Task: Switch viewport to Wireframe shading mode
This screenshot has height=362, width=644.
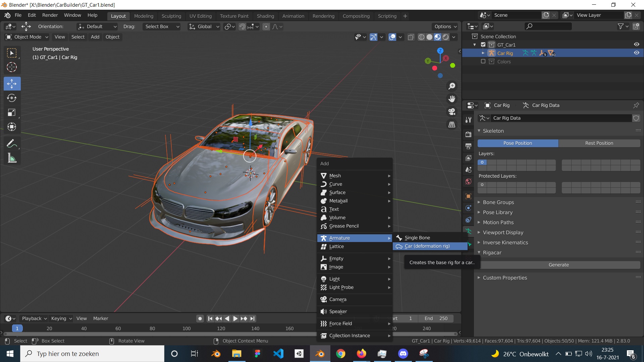Action: [x=421, y=37]
